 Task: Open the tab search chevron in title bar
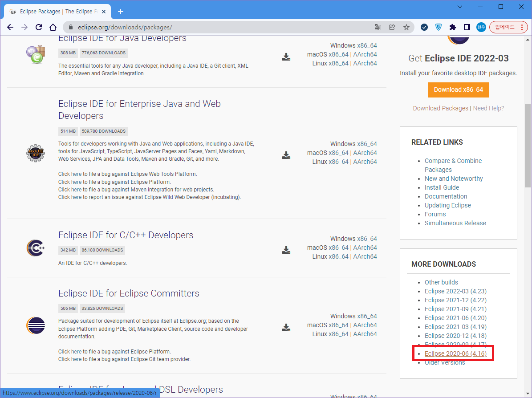pos(460,7)
